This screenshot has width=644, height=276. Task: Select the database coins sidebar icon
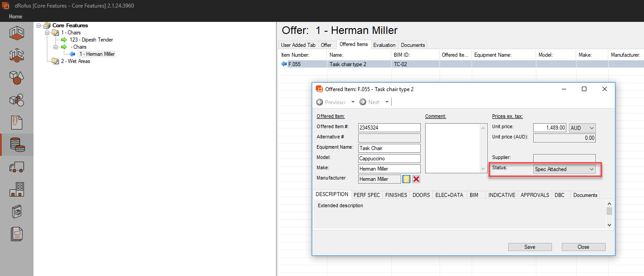point(17,145)
